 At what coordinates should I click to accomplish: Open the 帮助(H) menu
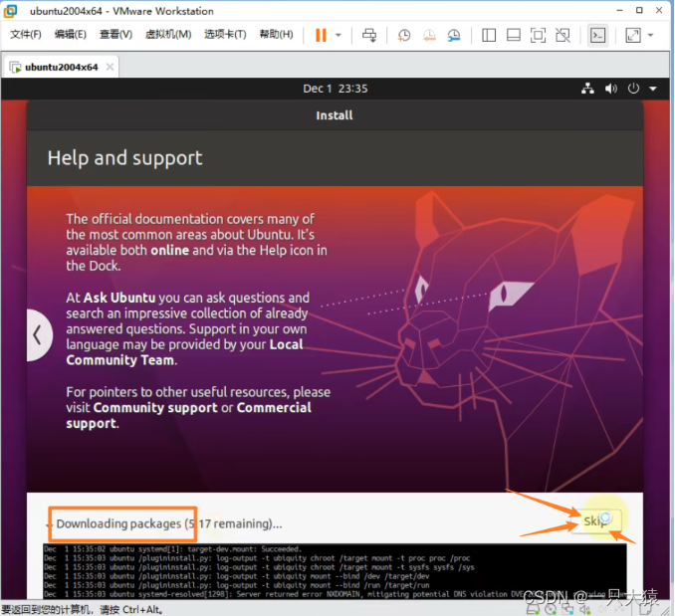click(276, 35)
